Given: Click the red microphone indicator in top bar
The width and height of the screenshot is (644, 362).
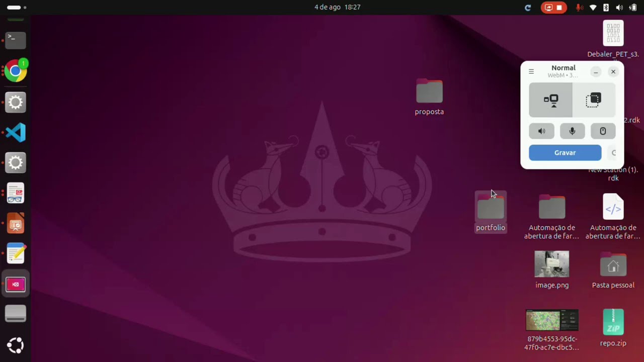Looking at the screenshot, I should point(580,8).
